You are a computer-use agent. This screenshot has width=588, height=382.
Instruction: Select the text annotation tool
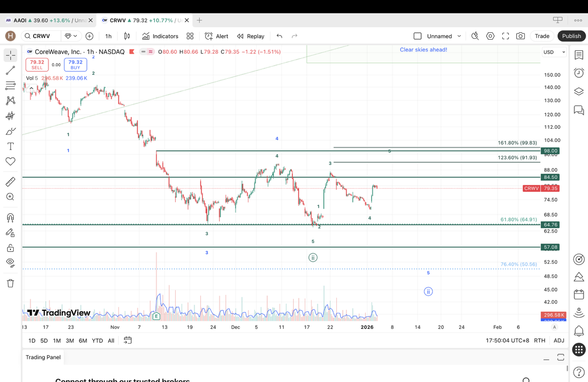10,146
